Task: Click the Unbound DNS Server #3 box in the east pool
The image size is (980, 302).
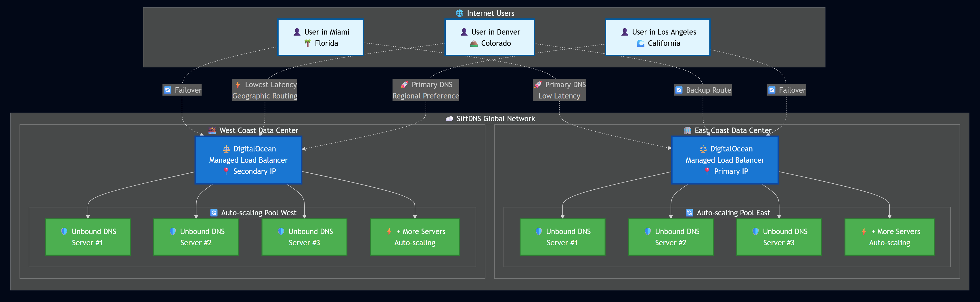Action: pos(779,236)
